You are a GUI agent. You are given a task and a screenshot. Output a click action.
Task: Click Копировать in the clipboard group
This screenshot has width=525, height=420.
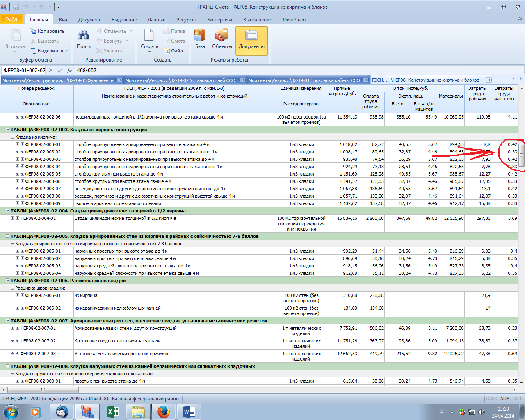click(x=47, y=31)
